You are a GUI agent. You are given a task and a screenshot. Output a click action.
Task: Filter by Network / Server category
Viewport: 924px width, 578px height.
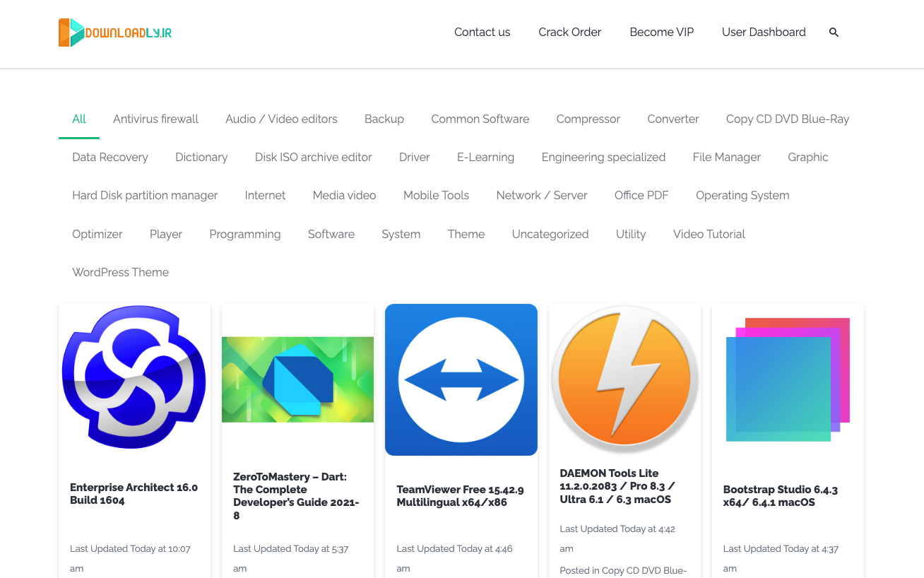(542, 195)
